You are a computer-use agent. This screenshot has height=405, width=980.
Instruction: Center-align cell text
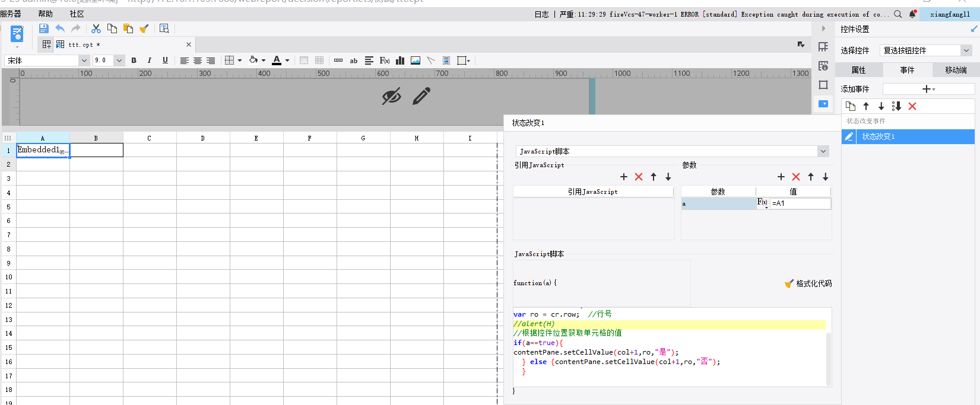[198, 60]
